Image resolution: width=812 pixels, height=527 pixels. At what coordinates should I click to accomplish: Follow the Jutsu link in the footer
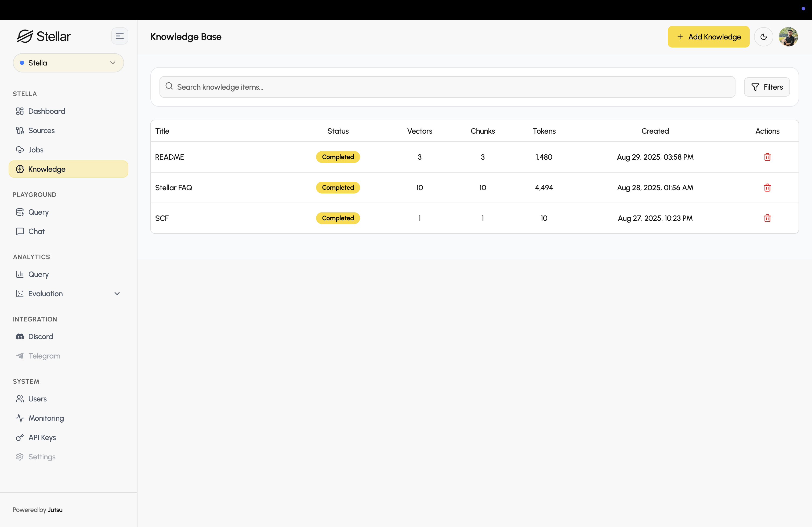click(55, 510)
